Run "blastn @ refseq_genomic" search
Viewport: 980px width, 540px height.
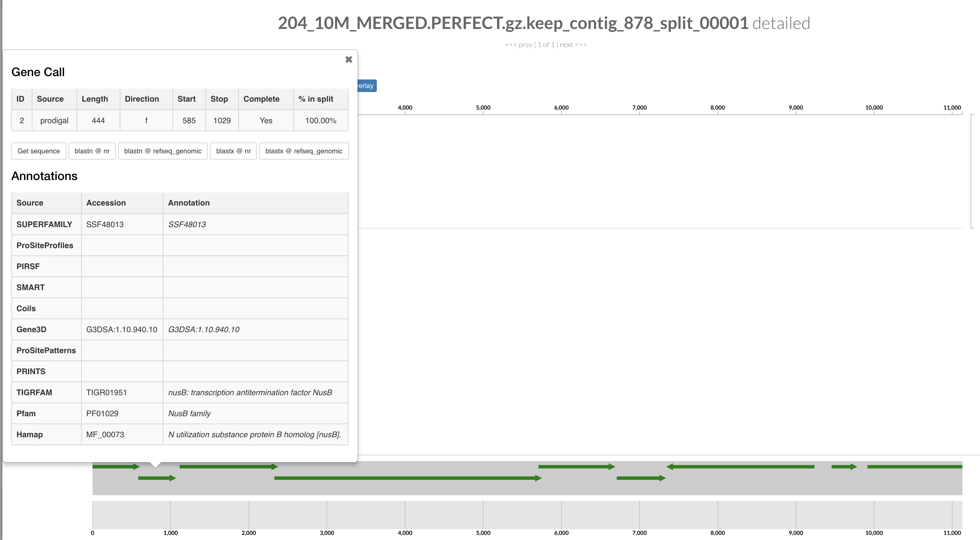163,151
